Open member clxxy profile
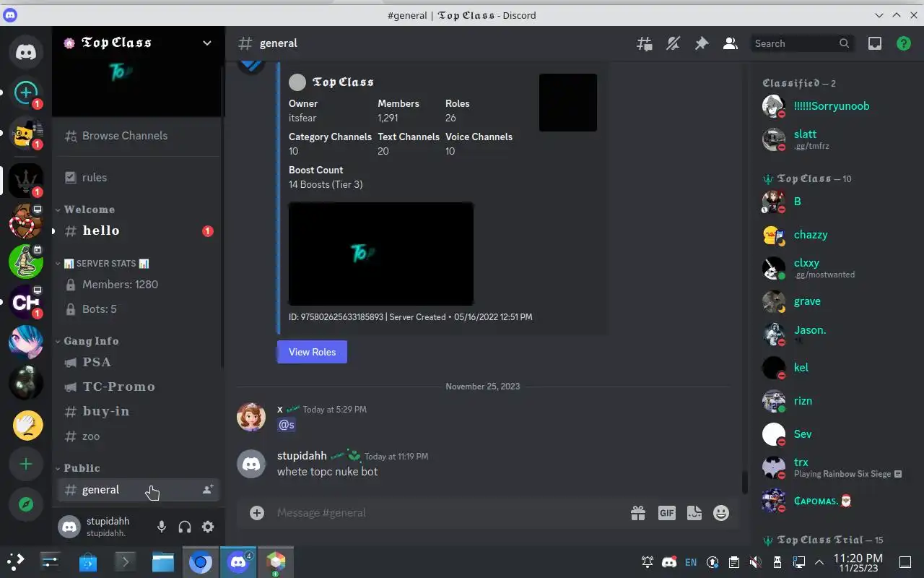Screen dimensions: 924x578 pyautogui.click(x=832, y=268)
